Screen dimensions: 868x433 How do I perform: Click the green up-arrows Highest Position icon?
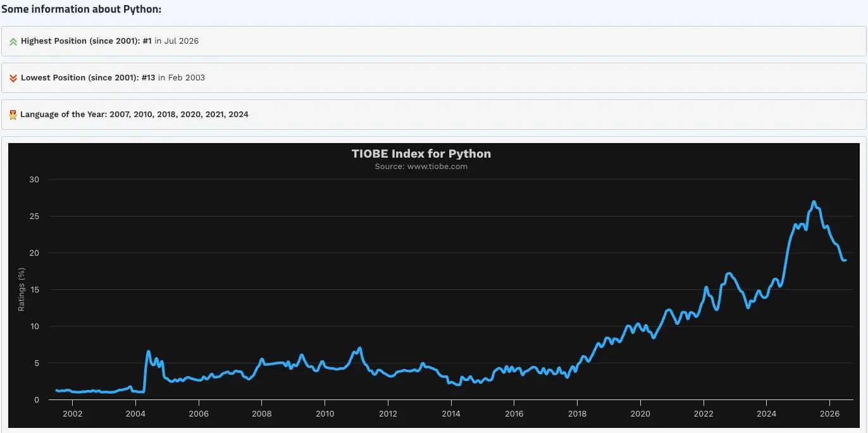coord(13,41)
